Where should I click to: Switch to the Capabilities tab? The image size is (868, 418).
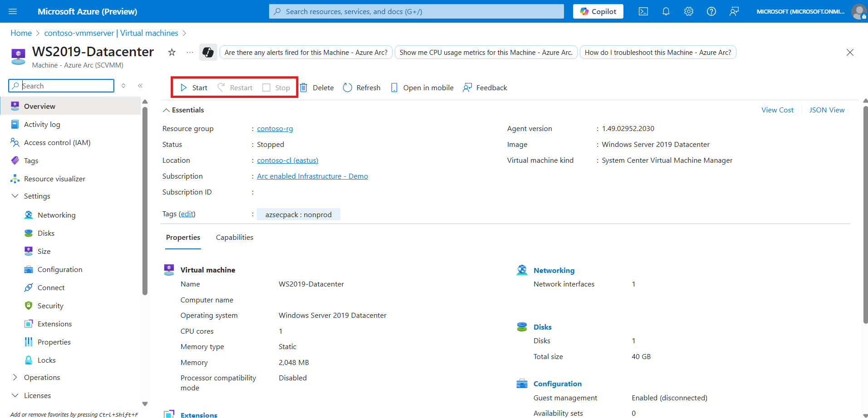pos(235,238)
